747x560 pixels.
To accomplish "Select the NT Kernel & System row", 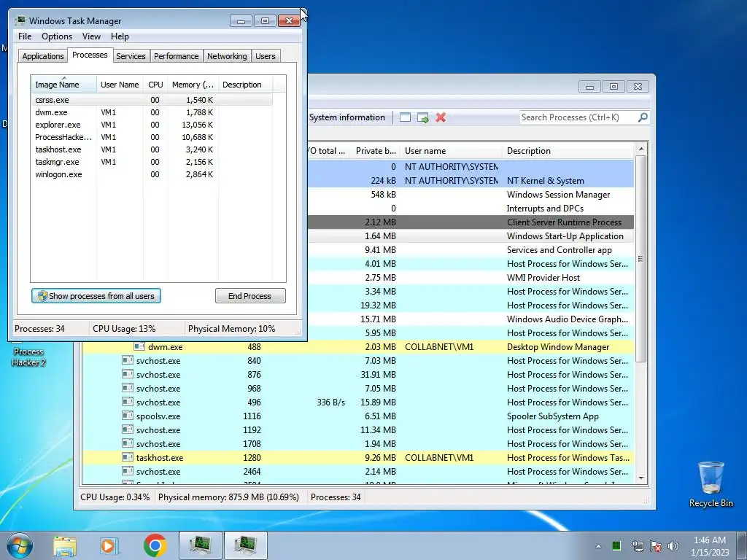I will (x=471, y=181).
